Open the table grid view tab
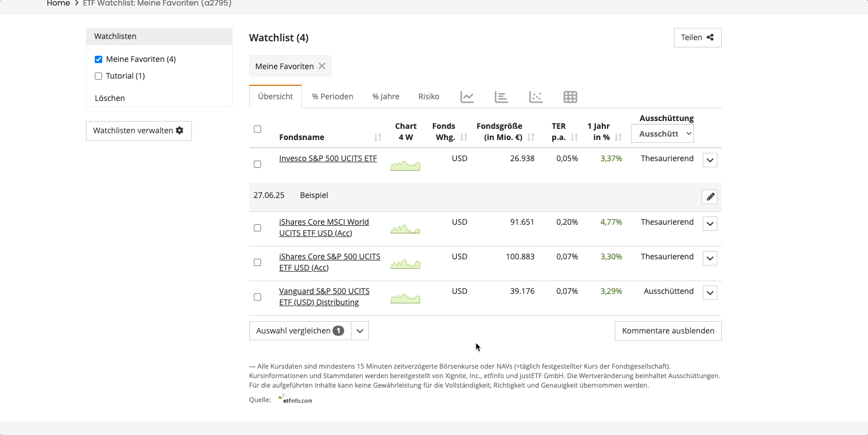This screenshot has width=868, height=435. (x=570, y=97)
